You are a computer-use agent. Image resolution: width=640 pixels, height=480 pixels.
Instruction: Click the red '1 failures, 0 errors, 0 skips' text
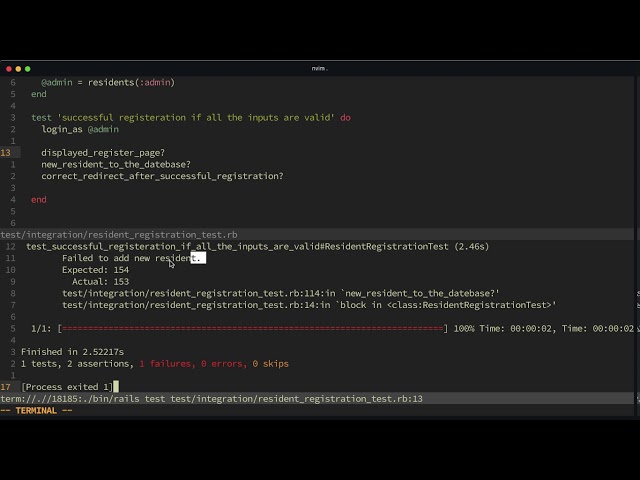[x=214, y=364]
